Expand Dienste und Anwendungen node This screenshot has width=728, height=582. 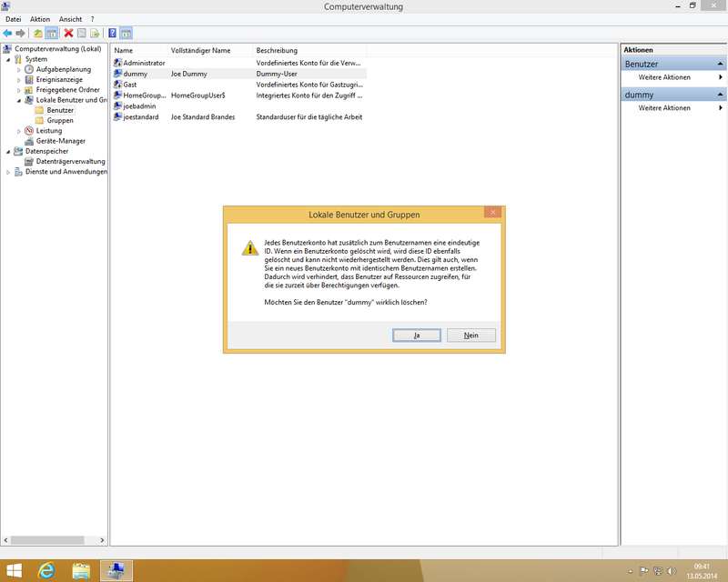[x=8, y=172]
